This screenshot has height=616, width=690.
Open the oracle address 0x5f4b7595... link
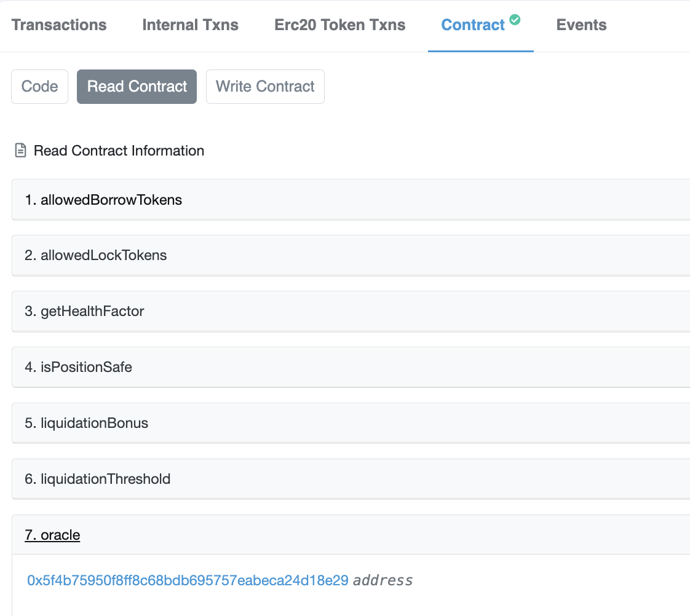pos(188,580)
